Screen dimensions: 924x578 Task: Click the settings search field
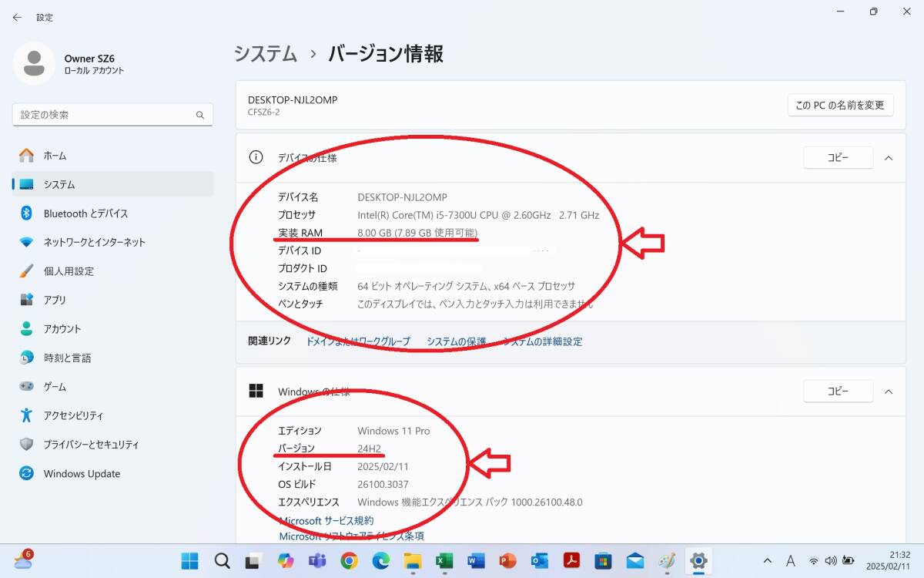coord(112,115)
